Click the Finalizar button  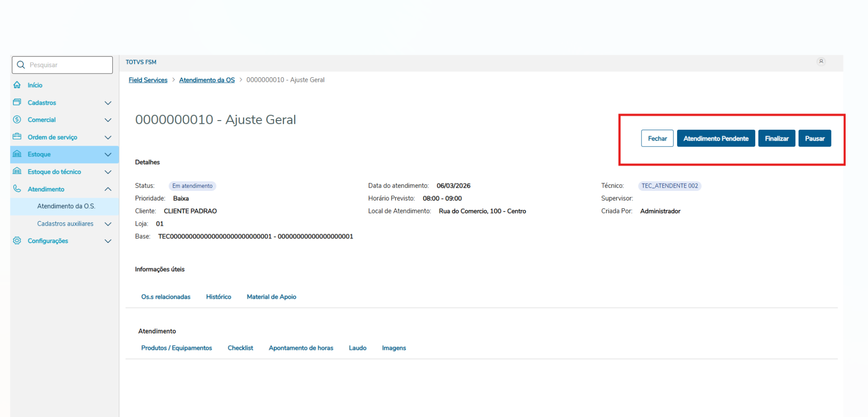777,138
